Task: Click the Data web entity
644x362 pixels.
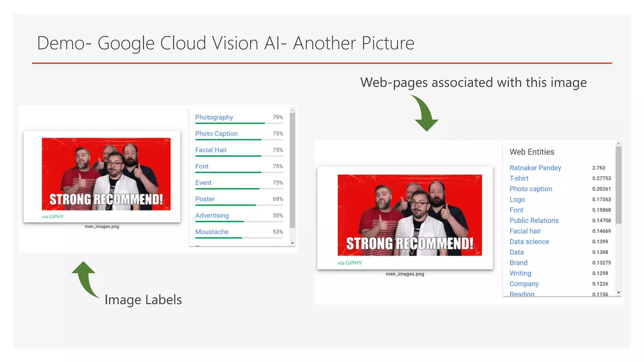Action: coord(517,252)
